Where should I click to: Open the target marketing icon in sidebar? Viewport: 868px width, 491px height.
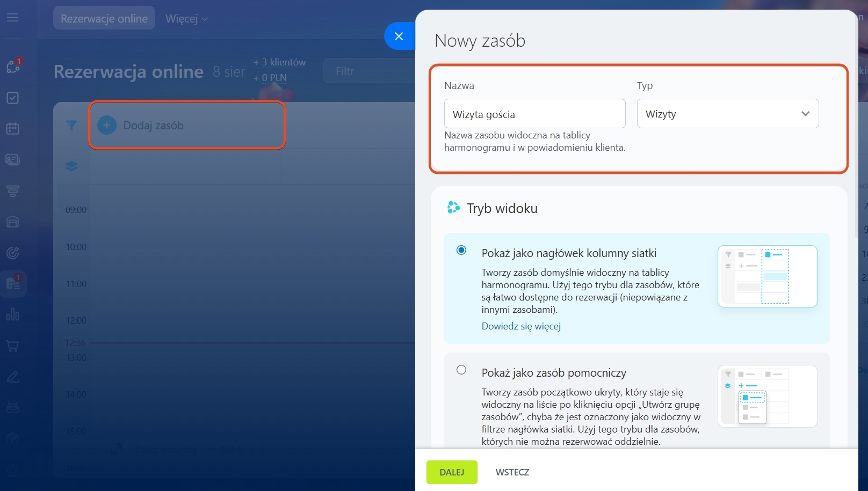[12, 252]
